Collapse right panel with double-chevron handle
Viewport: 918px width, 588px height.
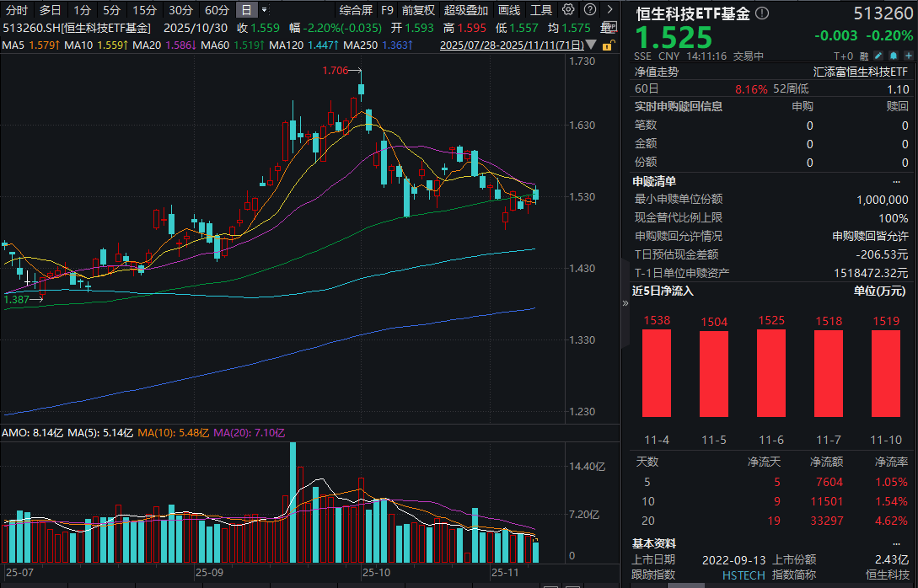click(625, 302)
